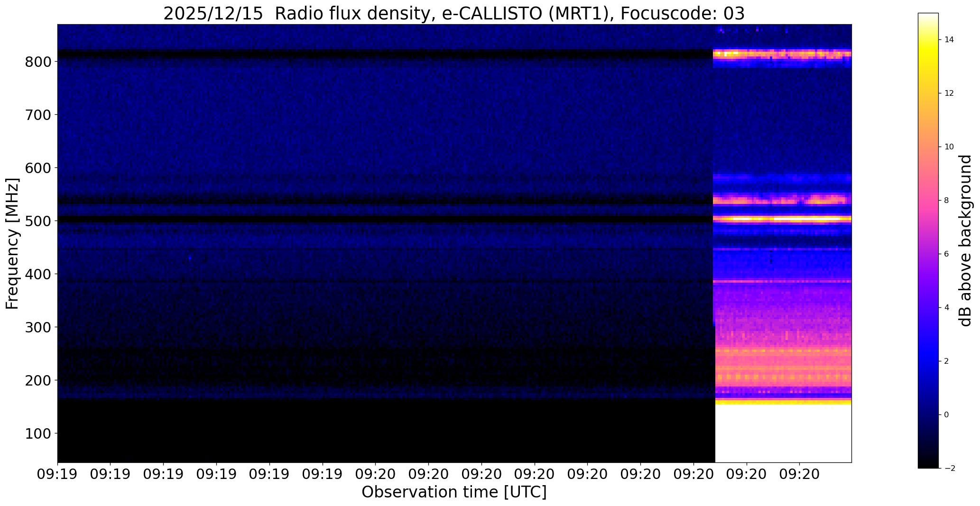Viewport: 980px width, 506px height.
Task: Click the 400 tick on frequency axis
Action: pyautogui.click(x=37, y=274)
